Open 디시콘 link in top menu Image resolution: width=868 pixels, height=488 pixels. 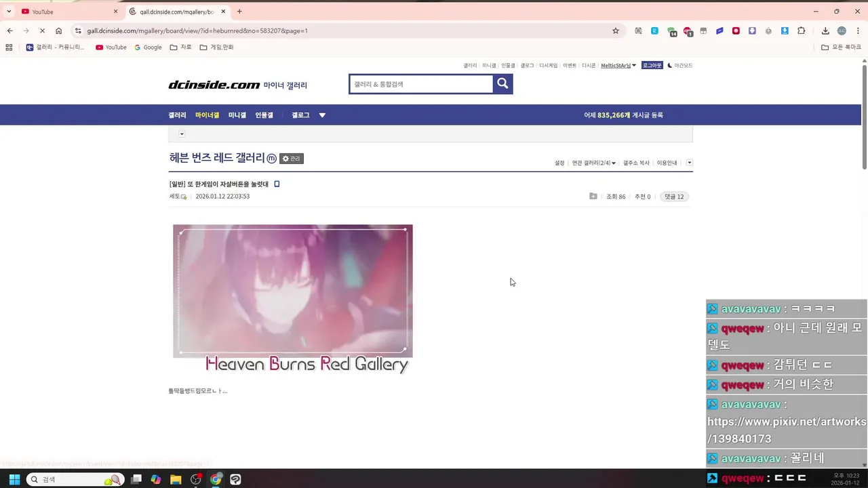(589, 66)
